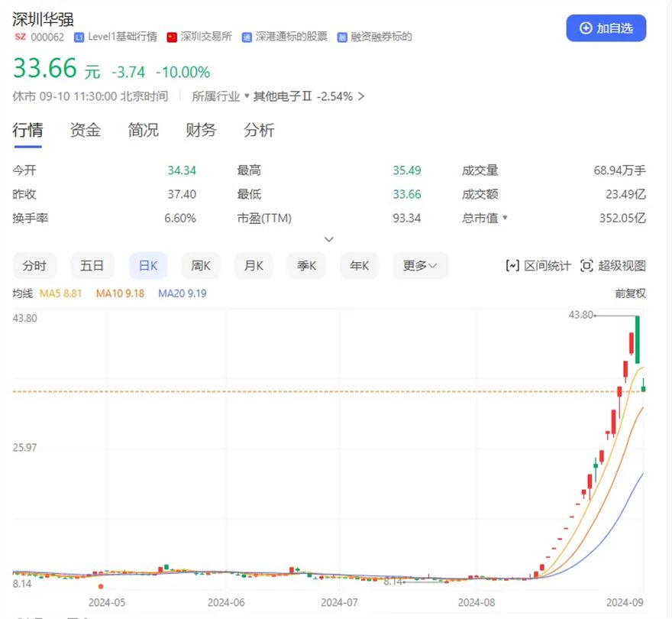The image size is (672, 619).
Task: Click the MA5 moving average legend
Action: point(61,293)
